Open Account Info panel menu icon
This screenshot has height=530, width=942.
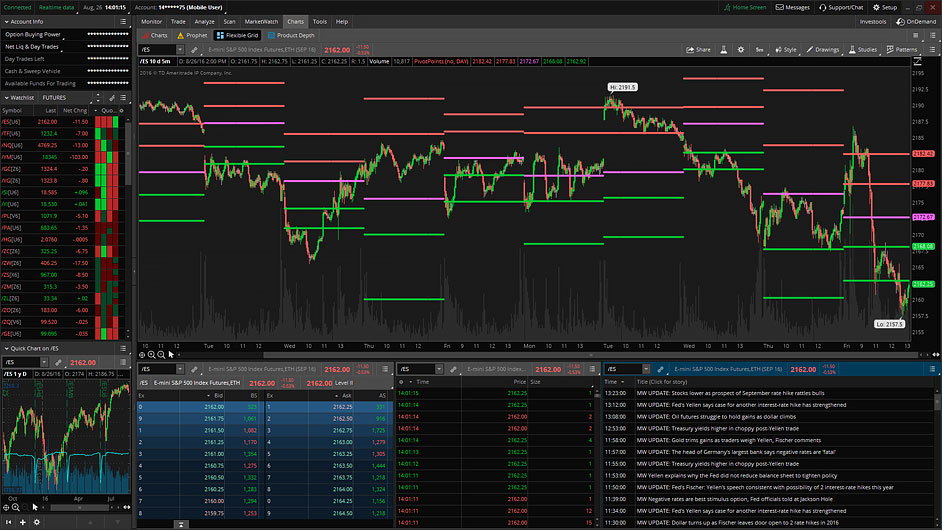(x=123, y=22)
